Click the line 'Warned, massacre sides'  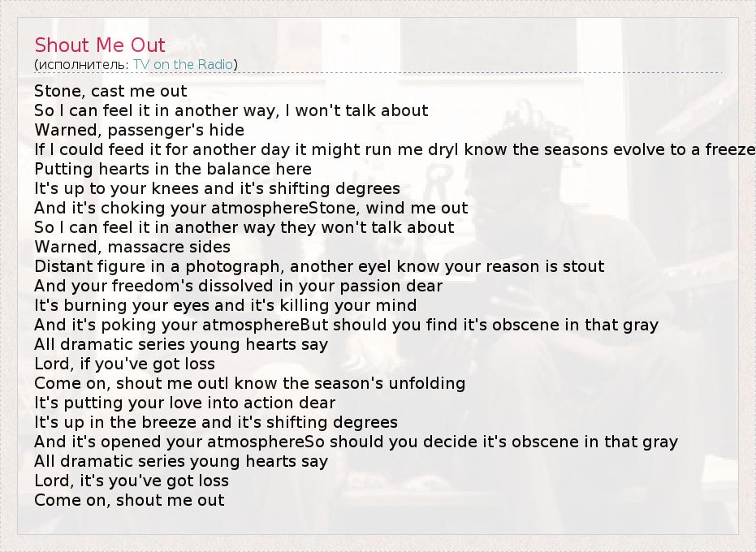(132, 248)
